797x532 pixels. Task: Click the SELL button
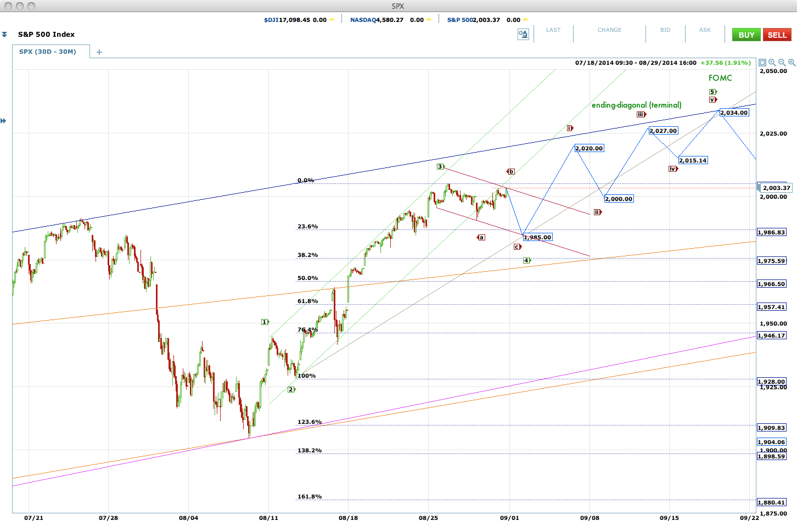point(777,35)
